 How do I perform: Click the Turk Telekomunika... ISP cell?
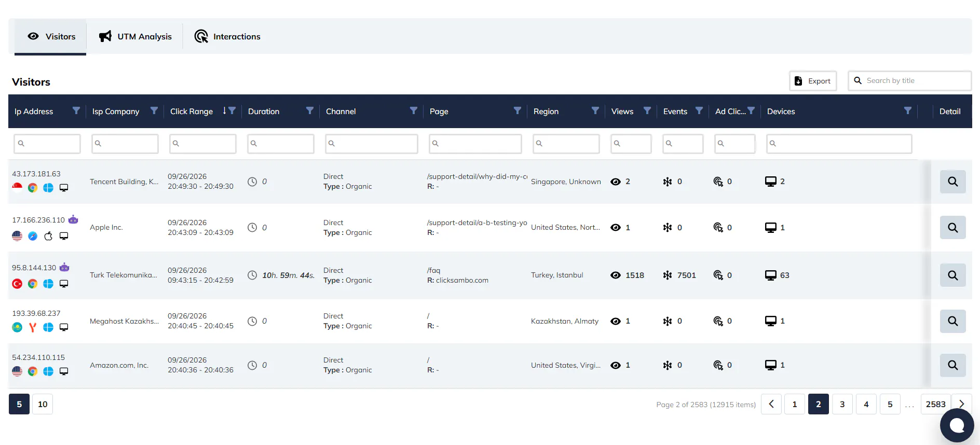coord(124,275)
